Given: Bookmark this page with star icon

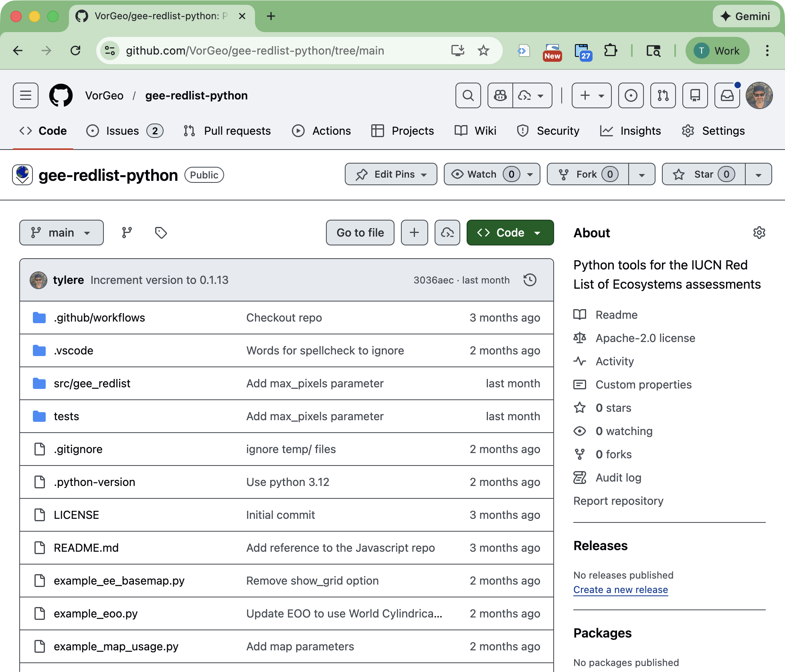Looking at the screenshot, I should coord(484,51).
